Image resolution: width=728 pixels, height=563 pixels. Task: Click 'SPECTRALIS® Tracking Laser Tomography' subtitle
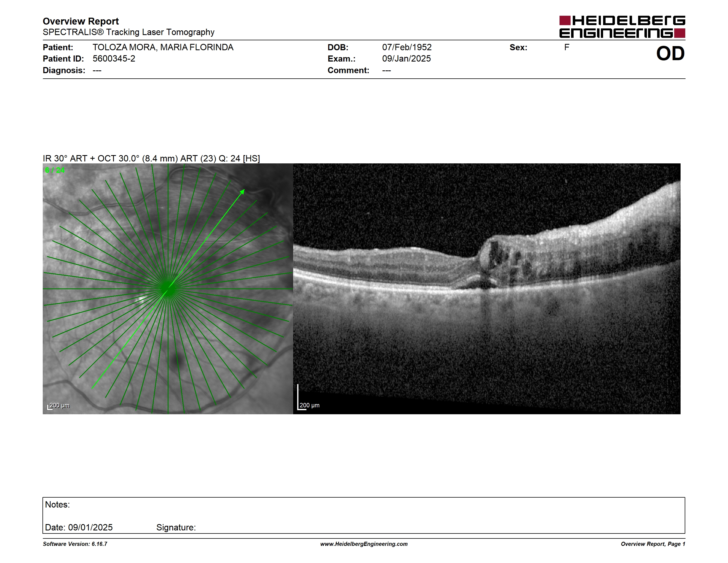click(x=128, y=32)
